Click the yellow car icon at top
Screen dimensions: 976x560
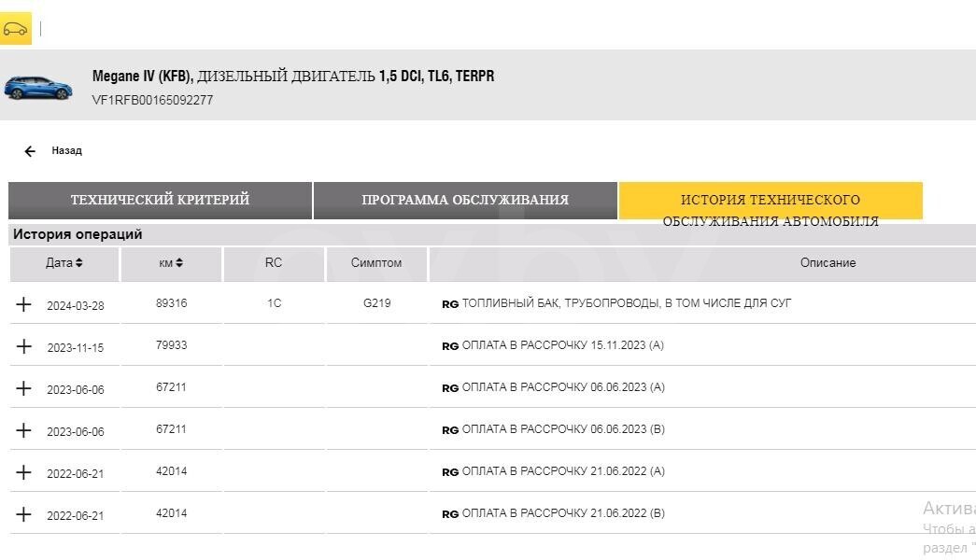[x=16, y=29]
